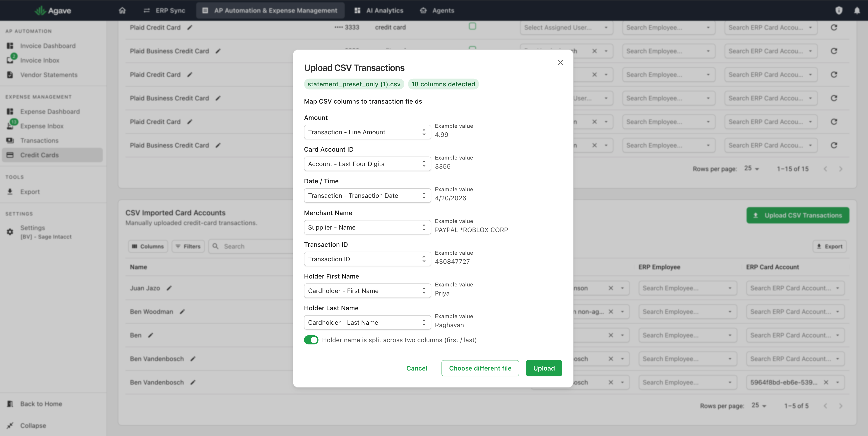Click the Export button above CSV table
Screen dimensions: 868x436
829,247
